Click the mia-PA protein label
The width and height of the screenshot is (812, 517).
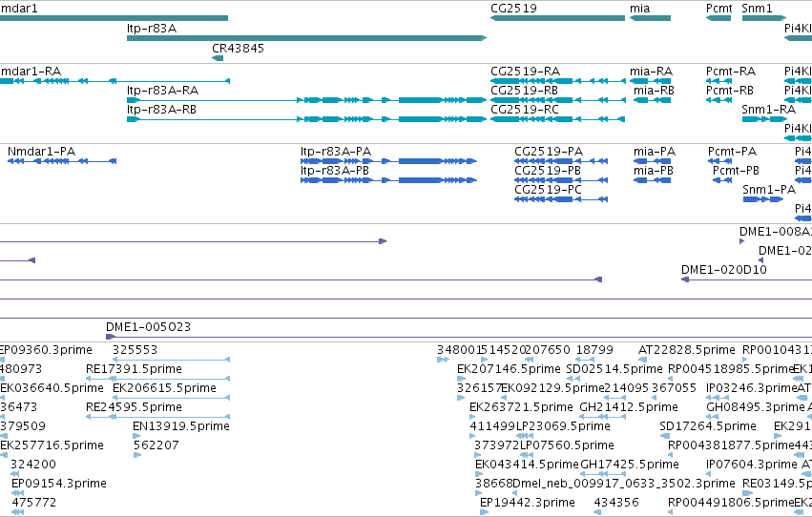(654, 152)
